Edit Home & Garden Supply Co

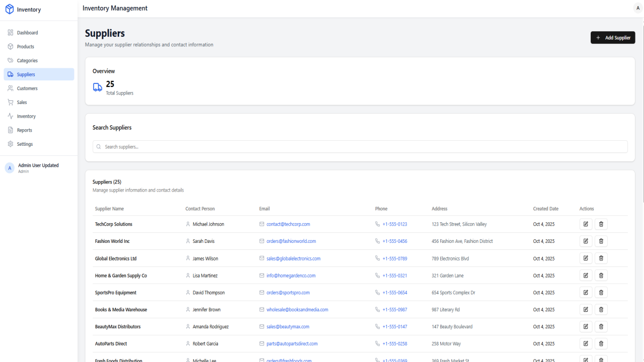pyautogui.click(x=586, y=276)
